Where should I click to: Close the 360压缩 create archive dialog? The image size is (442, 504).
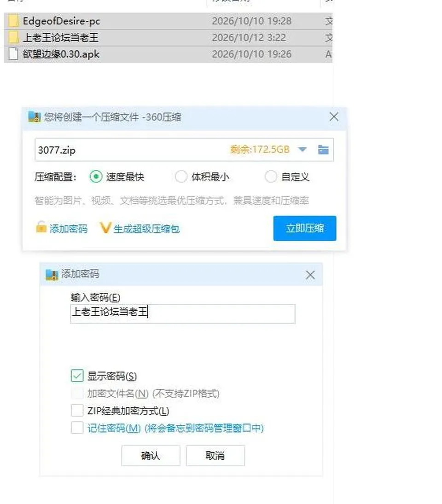(x=334, y=116)
